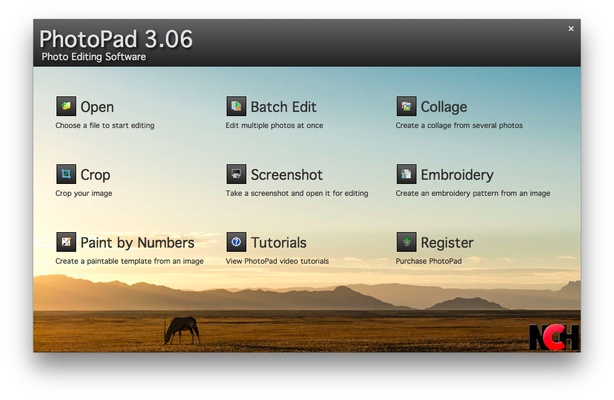The width and height of the screenshot is (614, 400).
Task: Close the PhotoPad welcome dialog
Action: 571,29
